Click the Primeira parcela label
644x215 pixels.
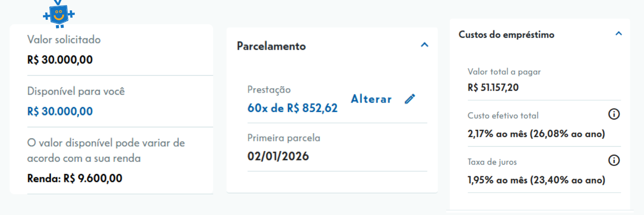284,138
